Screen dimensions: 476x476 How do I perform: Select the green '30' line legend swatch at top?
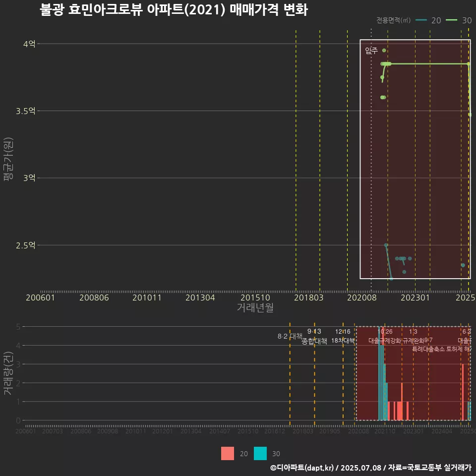tap(451, 20)
